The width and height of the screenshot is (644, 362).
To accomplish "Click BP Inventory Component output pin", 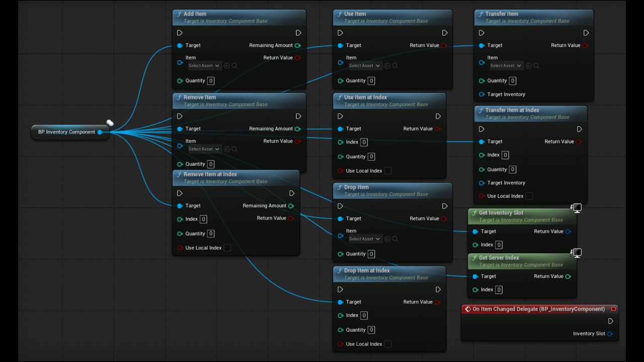I will (x=100, y=132).
